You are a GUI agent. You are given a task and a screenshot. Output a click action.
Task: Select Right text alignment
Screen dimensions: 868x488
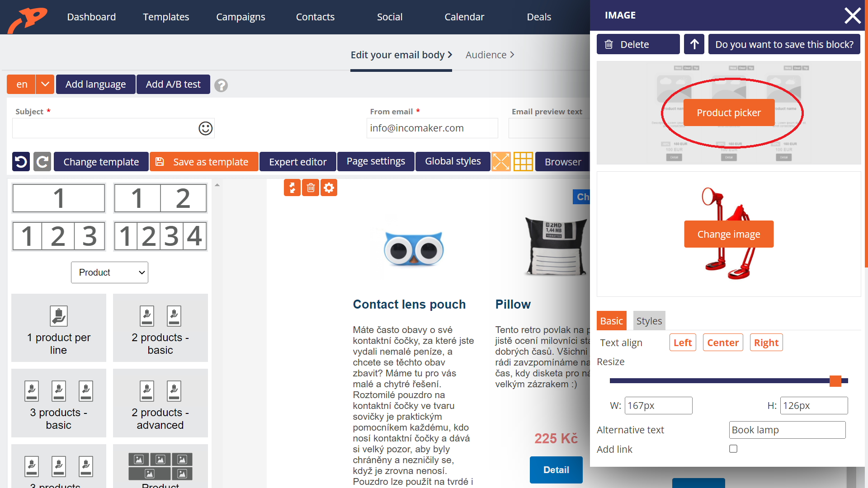[766, 343]
